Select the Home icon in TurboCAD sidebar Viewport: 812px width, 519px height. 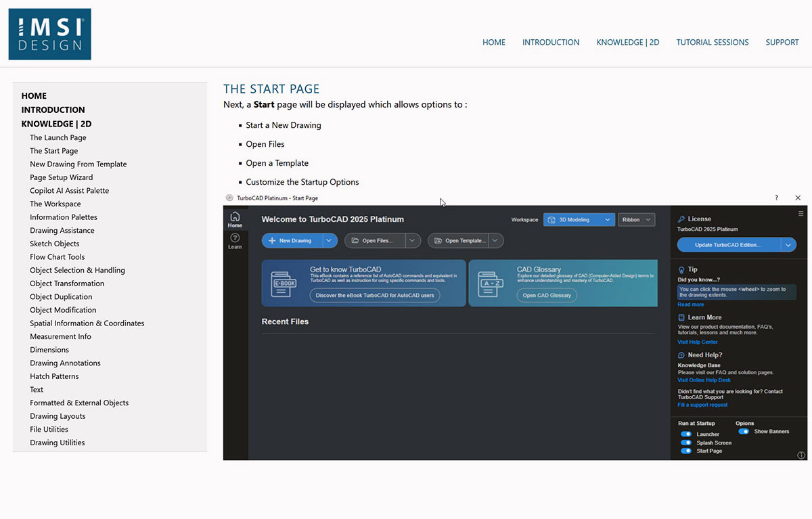coord(235,220)
